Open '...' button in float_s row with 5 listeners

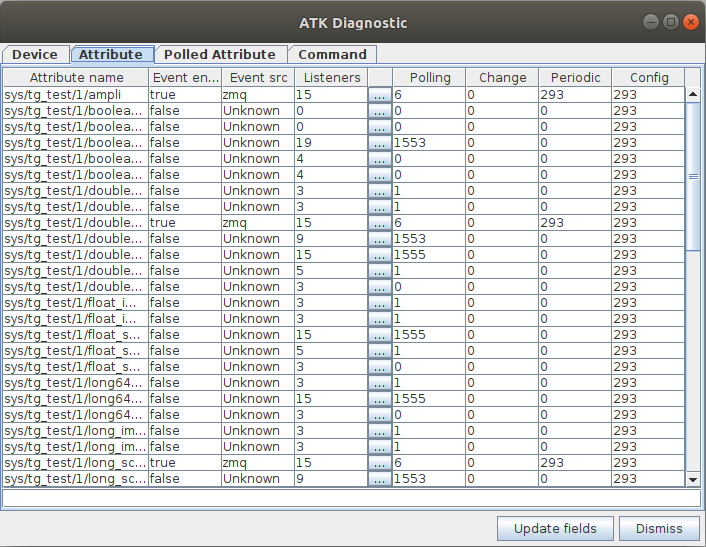pos(380,351)
